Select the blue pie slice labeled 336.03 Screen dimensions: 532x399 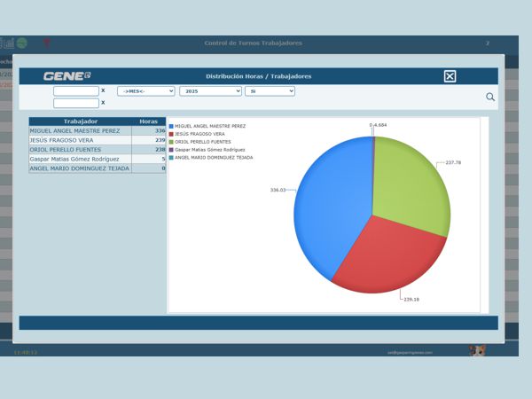[x=328, y=195]
